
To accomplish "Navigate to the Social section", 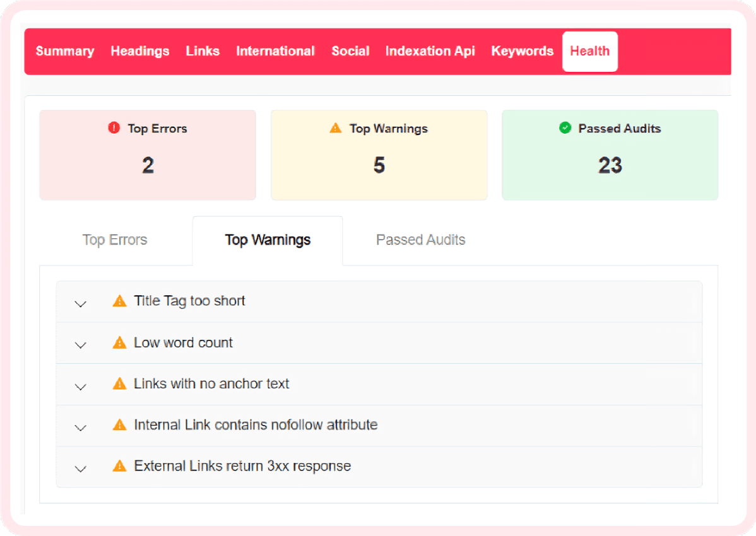I will click(350, 51).
